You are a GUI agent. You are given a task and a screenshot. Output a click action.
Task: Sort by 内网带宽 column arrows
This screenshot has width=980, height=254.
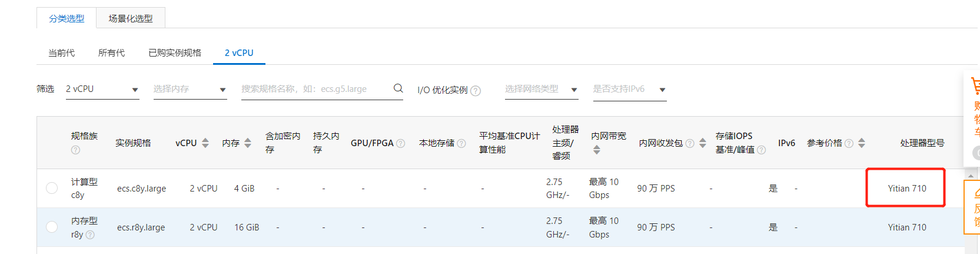(x=597, y=150)
